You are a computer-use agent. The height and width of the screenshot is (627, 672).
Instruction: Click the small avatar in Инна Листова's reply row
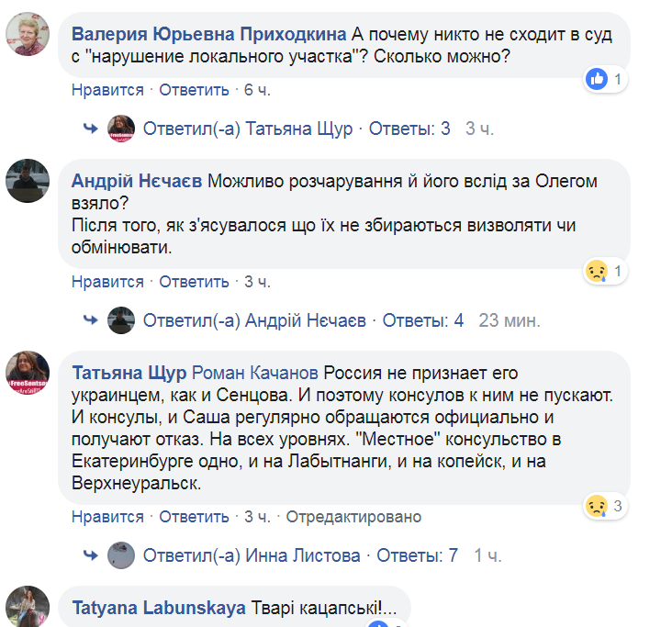coord(121,554)
